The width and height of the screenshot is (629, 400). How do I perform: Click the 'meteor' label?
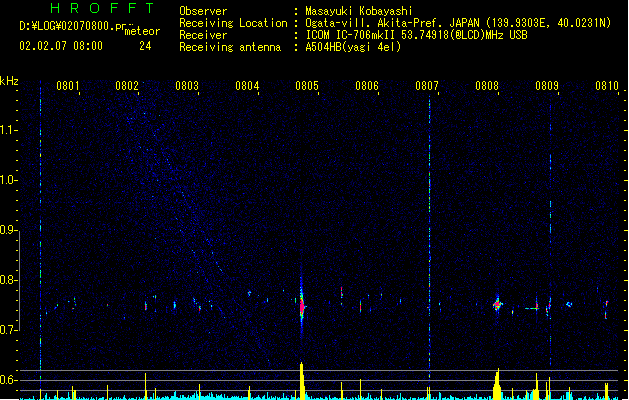coord(142,31)
